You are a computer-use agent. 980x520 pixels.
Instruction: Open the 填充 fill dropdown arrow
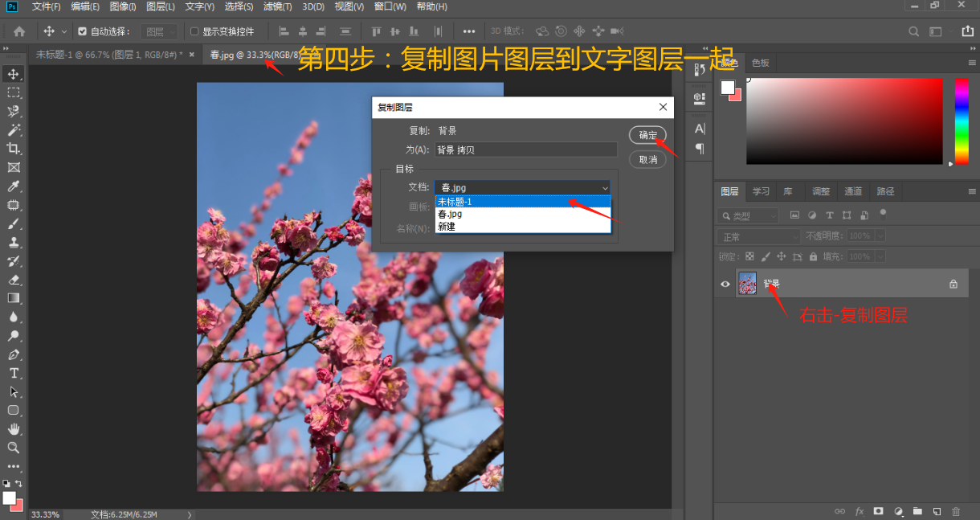[x=880, y=256]
